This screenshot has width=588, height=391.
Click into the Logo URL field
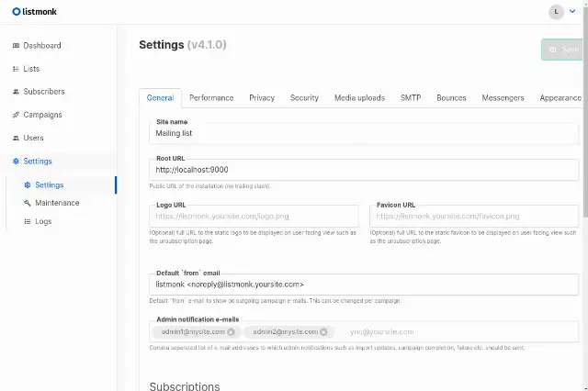coord(254,216)
